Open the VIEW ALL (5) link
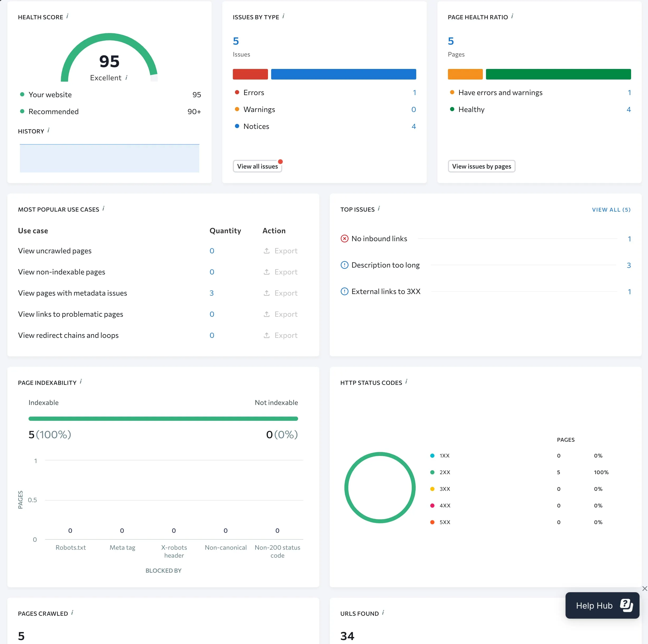The height and width of the screenshot is (644, 648). (x=611, y=209)
